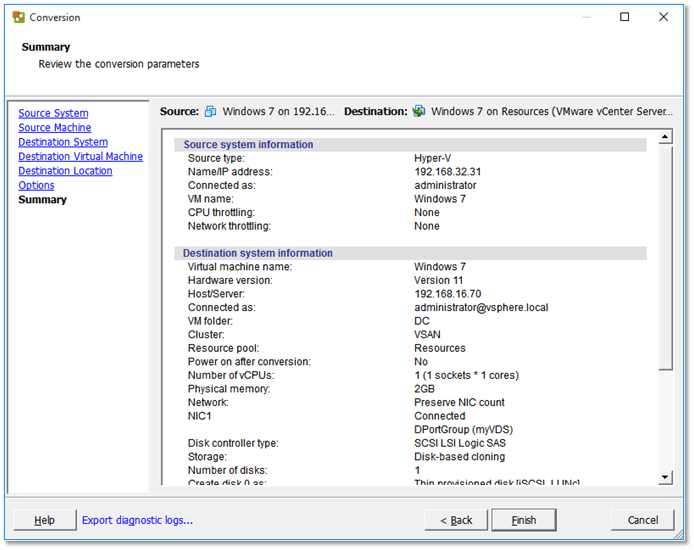Click the Conversion app icon in title bar

pos(19,17)
